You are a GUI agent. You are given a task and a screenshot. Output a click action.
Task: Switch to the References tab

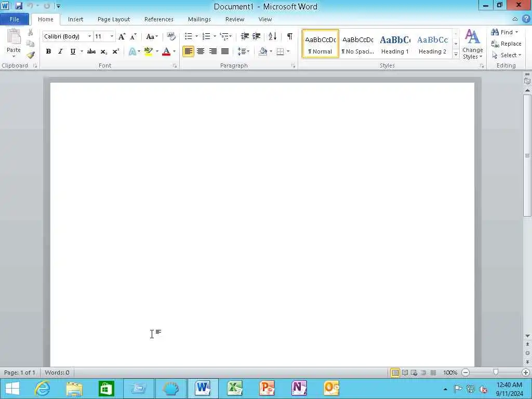159,19
